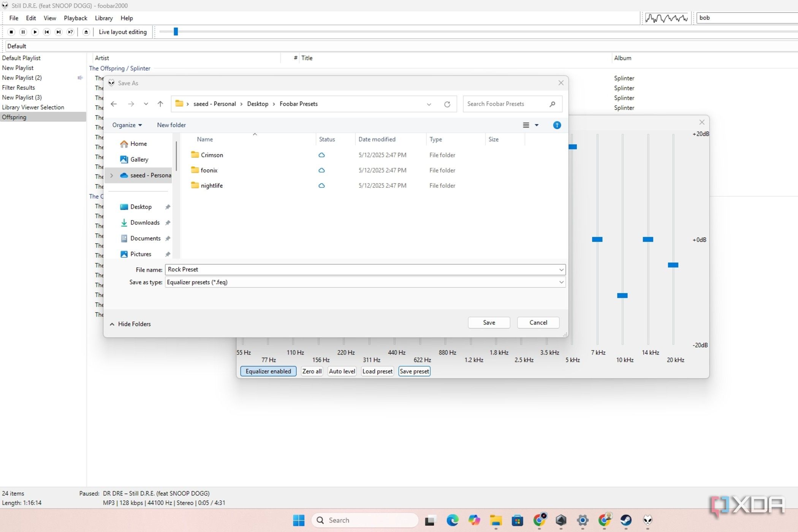This screenshot has height=532, width=798.
Task: Open recent locations dropdown chevron
Action: (146, 104)
